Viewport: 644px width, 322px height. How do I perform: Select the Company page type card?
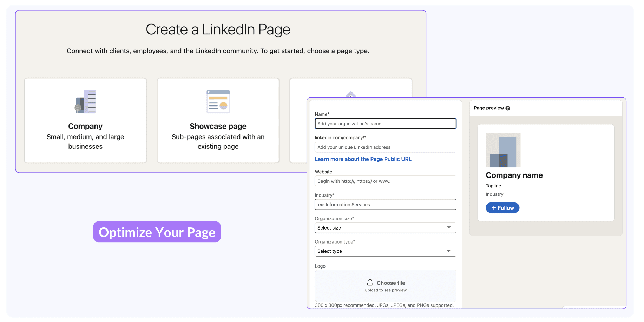point(85,121)
